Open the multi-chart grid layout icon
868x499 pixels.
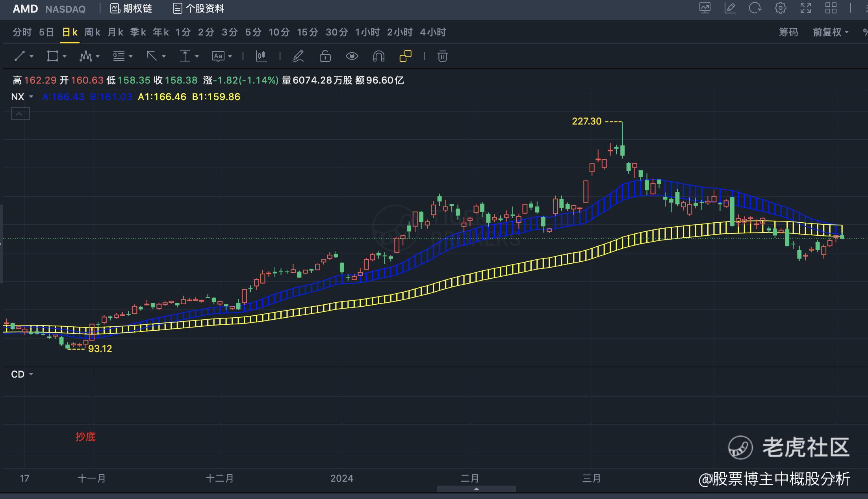pyautogui.click(x=831, y=8)
